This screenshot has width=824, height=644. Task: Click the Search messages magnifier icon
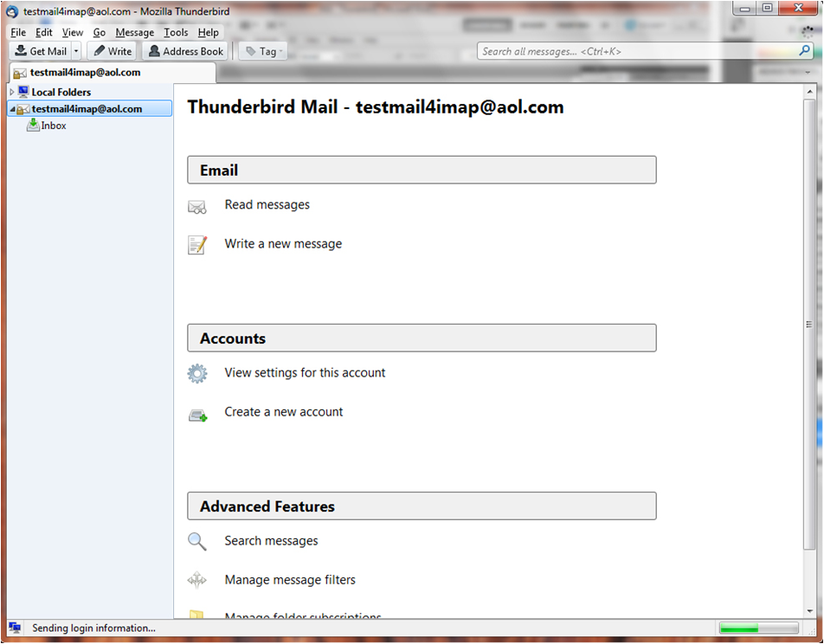click(197, 542)
